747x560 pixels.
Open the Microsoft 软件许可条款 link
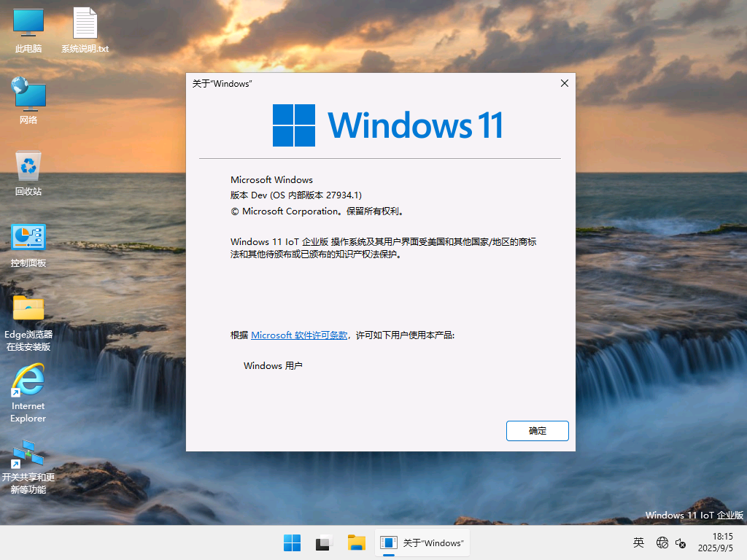[x=299, y=335]
